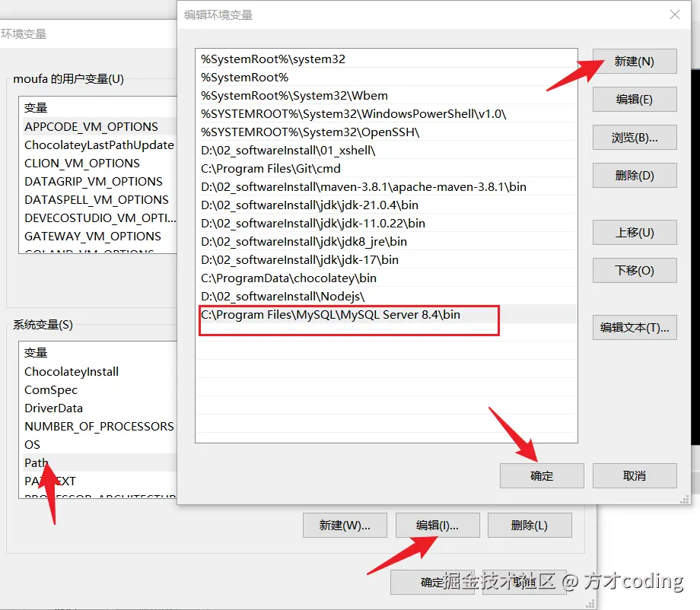The width and height of the screenshot is (700, 610).
Task: Click 新建(W)... in system variables
Action: coord(345,526)
